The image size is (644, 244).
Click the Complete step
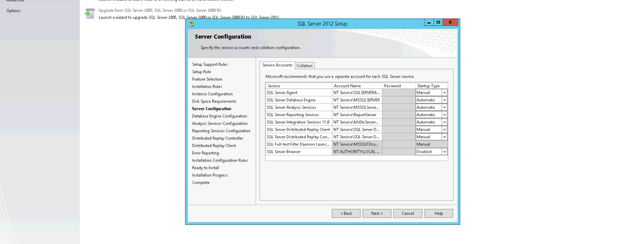point(201,183)
